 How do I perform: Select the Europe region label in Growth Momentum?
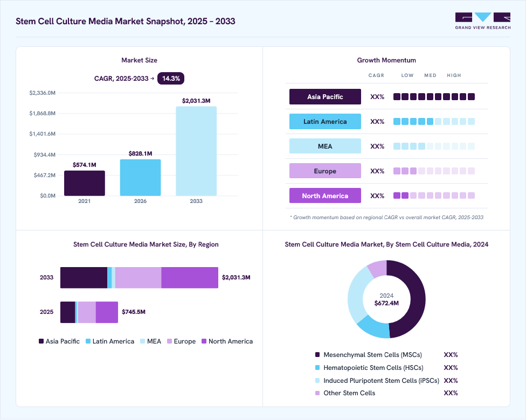click(325, 171)
